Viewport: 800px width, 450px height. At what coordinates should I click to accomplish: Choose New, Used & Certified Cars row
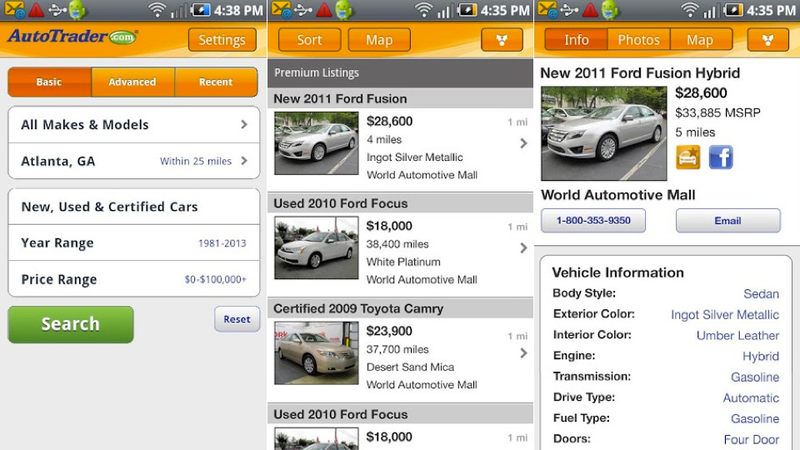click(134, 207)
